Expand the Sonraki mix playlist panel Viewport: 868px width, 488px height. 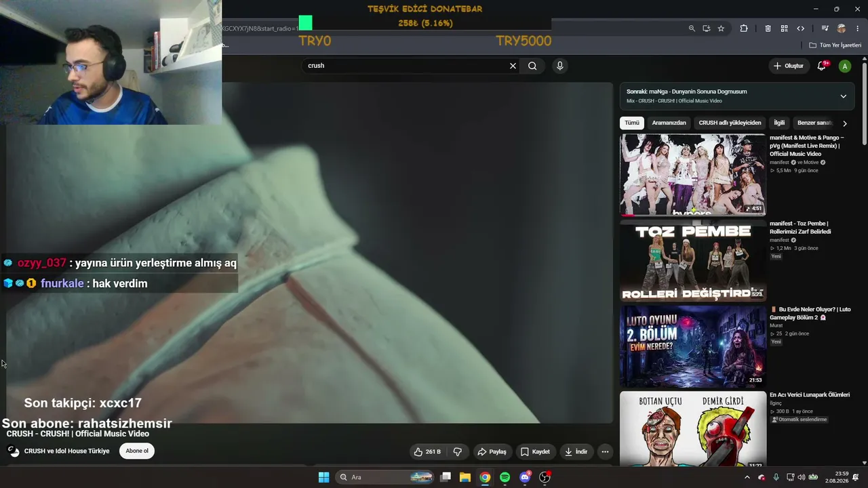pyautogui.click(x=844, y=96)
